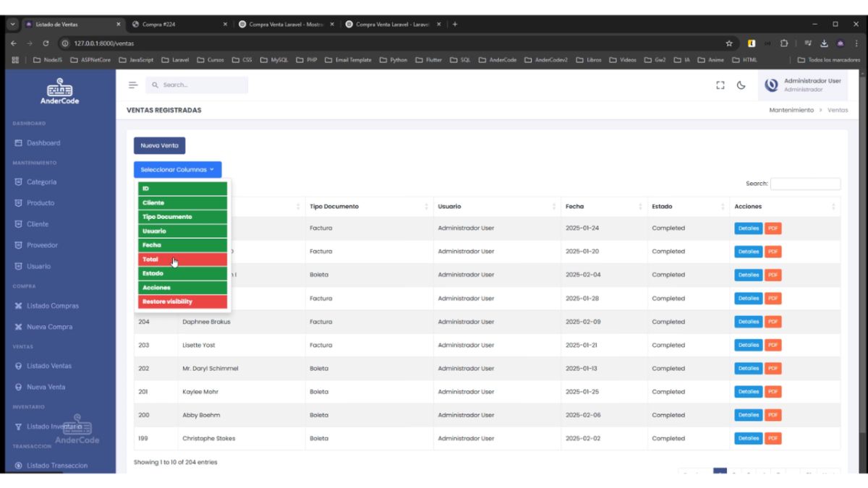Download PDF for the Abby Boehm sale
The height and width of the screenshot is (488, 868).
(773, 415)
